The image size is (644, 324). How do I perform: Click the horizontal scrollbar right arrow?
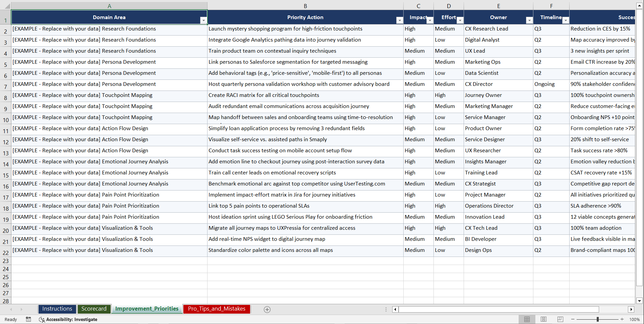[632, 309]
